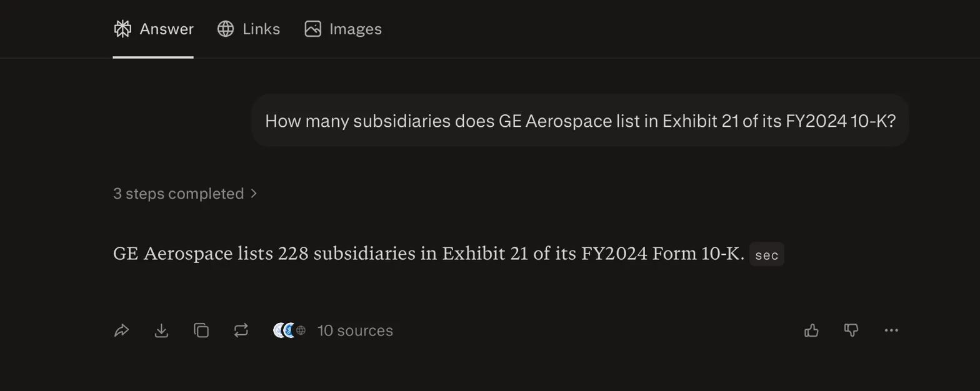Open the 10 sources list
980x391 pixels.
[355, 330]
